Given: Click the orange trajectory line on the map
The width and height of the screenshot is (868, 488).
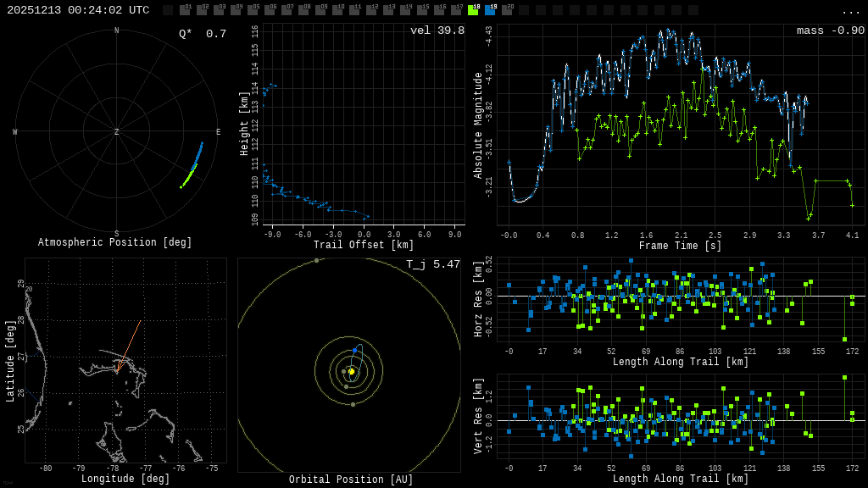Looking at the screenshot, I should tap(129, 346).
